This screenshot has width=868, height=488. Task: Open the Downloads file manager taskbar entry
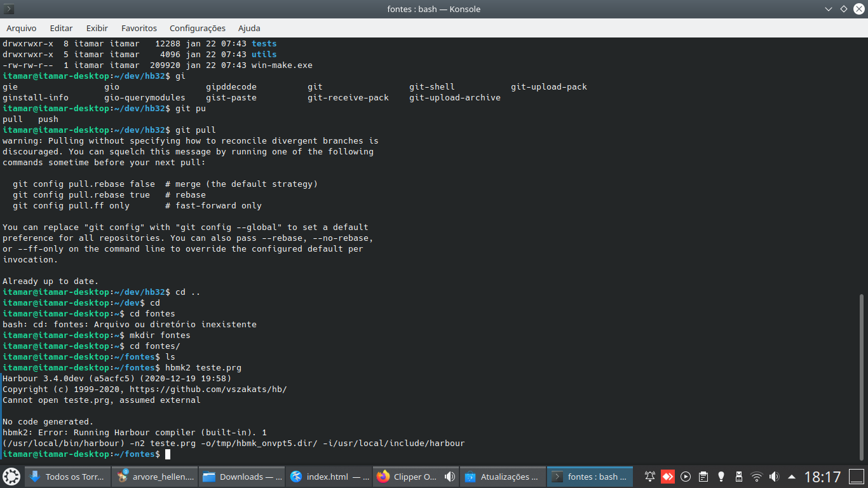(241, 477)
